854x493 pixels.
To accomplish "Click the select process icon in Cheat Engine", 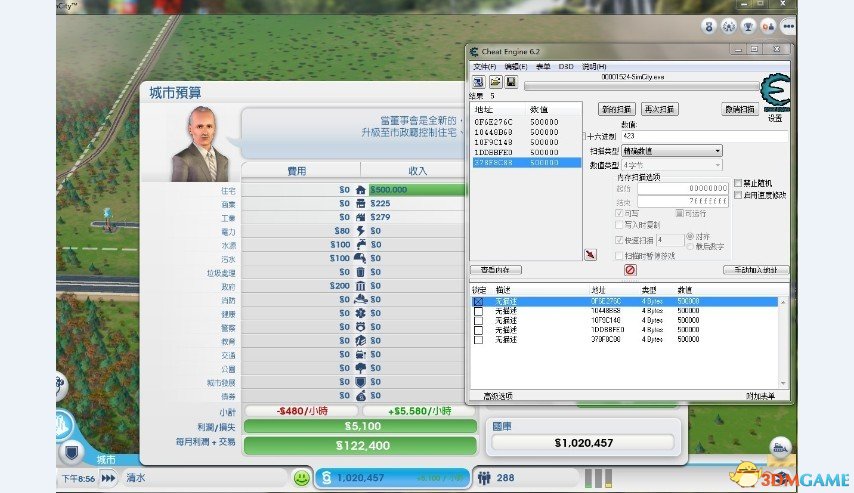I will point(478,81).
